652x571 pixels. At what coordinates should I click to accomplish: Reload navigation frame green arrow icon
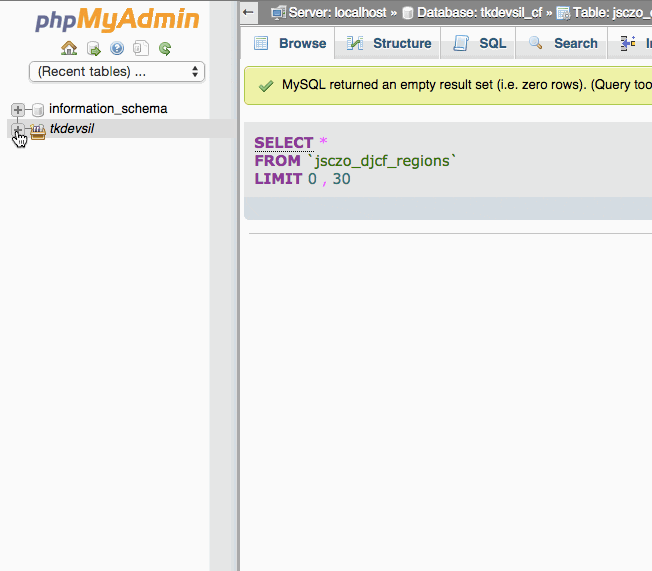[x=165, y=49]
